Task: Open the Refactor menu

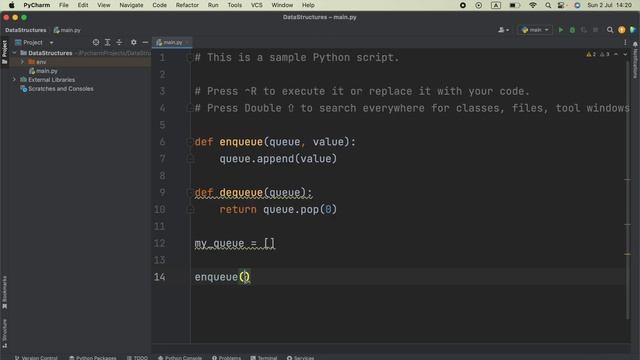Action: pyautogui.click(x=187, y=5)
